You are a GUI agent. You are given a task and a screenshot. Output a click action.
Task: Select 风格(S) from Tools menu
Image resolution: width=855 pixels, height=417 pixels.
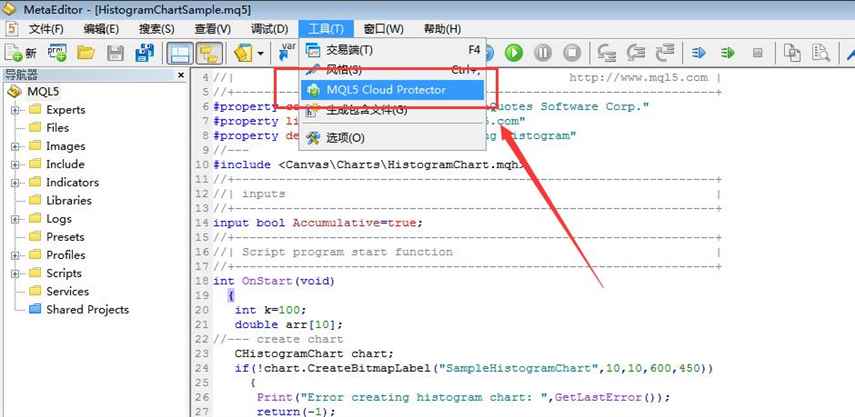pos(393,70)
